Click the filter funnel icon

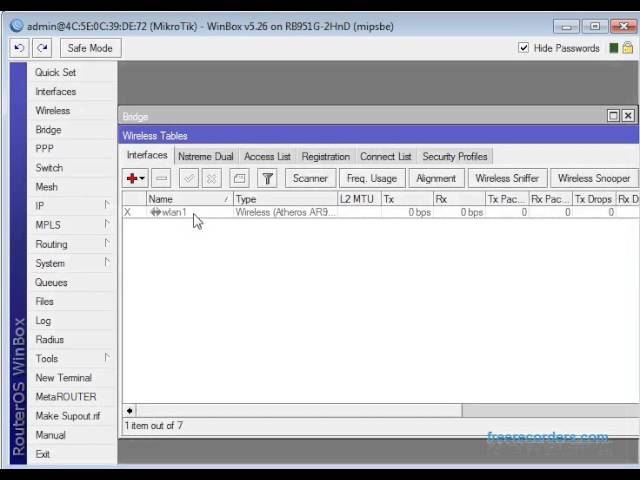pos(267,178)
